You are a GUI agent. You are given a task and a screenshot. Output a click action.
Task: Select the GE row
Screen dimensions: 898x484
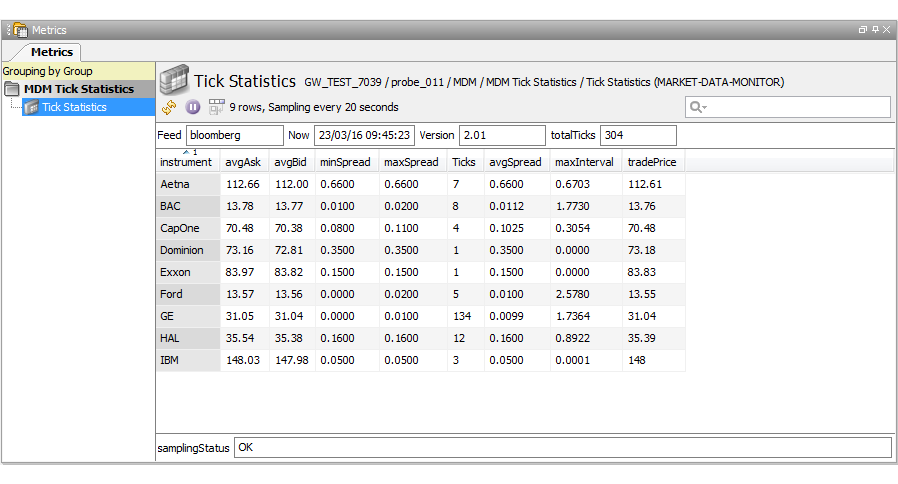click(x=421, y=316)
